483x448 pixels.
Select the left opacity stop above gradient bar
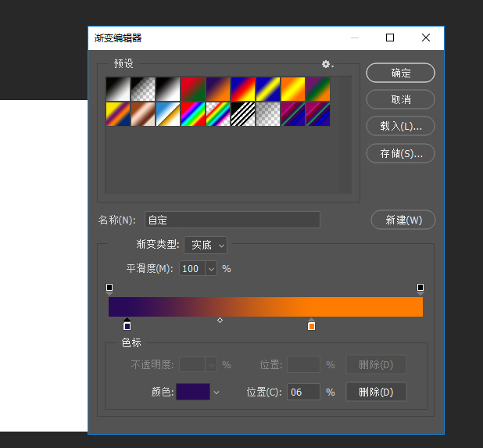coord(109,289)
